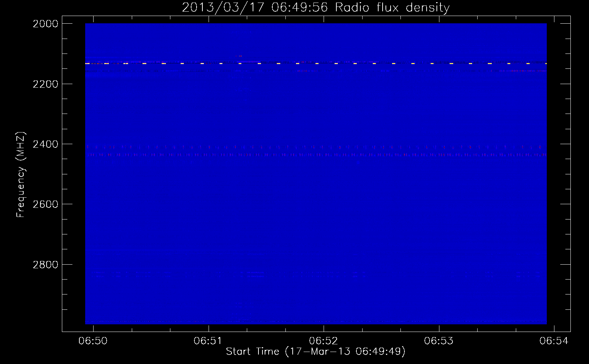This screenshot has height=364, width=589.
Task: Click the 06:53 time tick label
Action: click(439, 341)
